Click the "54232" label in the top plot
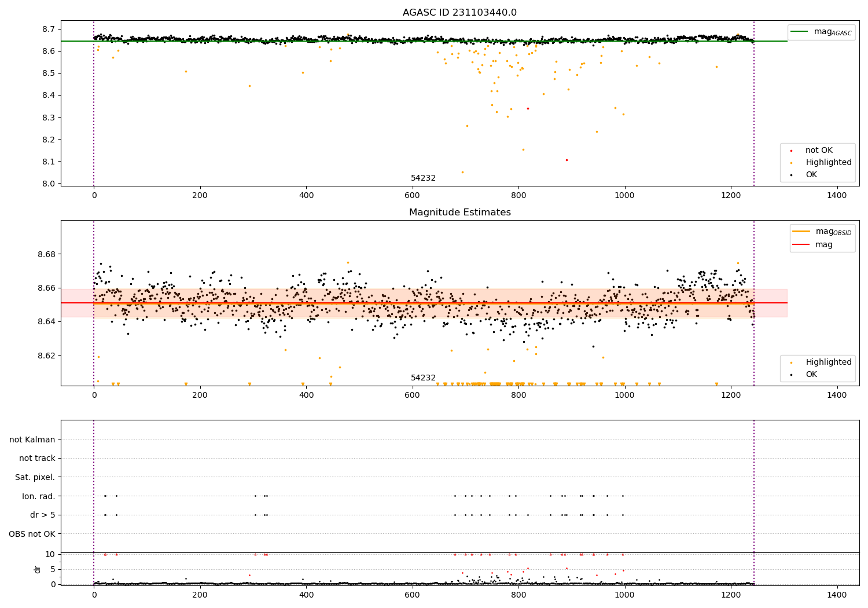Screen dimensions: 868x608 click(x=423, y=178)
